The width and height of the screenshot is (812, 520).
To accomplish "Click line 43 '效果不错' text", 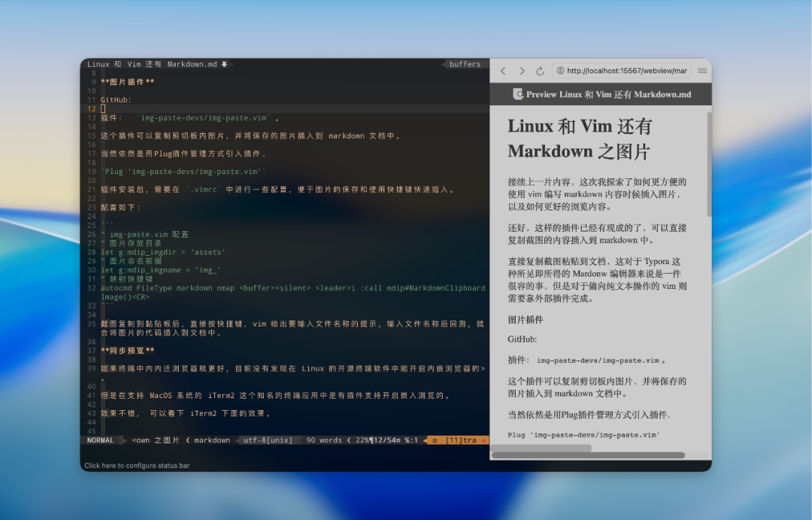I will click(186, 413).
